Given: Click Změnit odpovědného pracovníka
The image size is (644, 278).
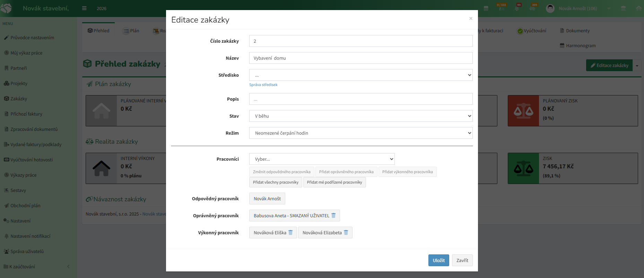Looking at the screenshot, I should point(282,172).
